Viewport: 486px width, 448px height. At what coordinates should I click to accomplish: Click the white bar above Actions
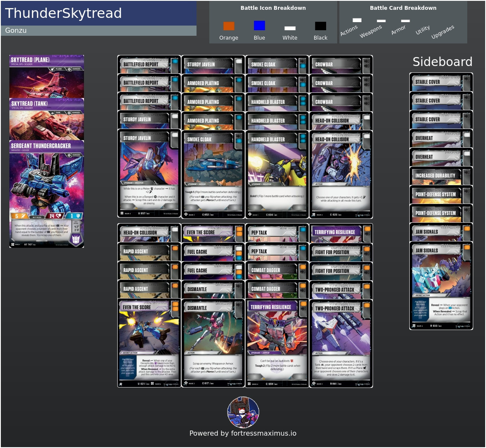(357, 20)
